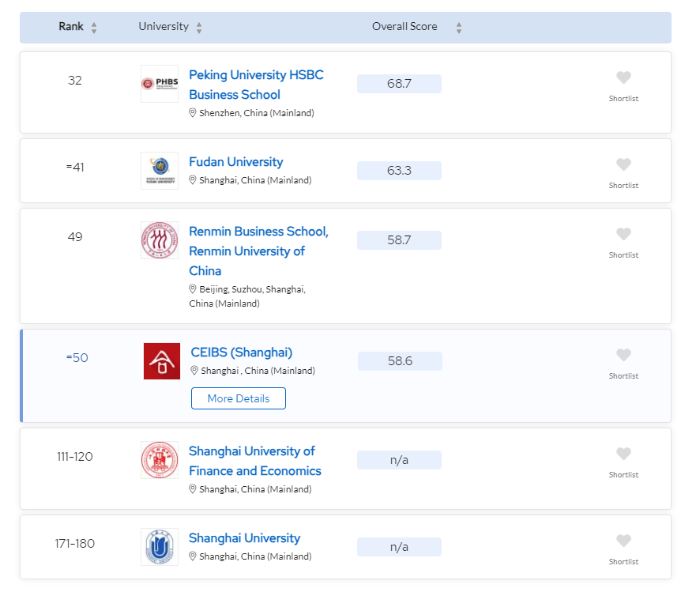The image size is (700, 592).
Task: Click the red CEIBS logo
Action: point(162,361)
